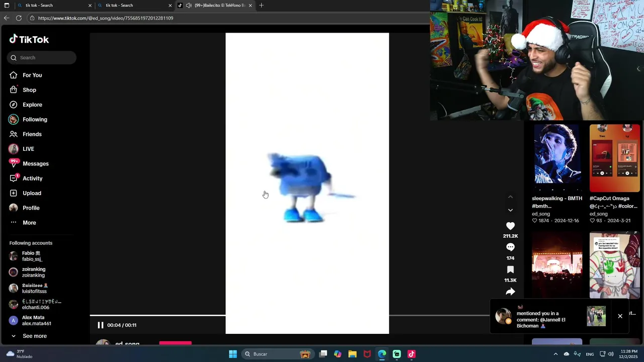Image resolution: width=644 pixels, height=362 pixels.
Task: Open the zoiranking account
Action: pos(33,273)
